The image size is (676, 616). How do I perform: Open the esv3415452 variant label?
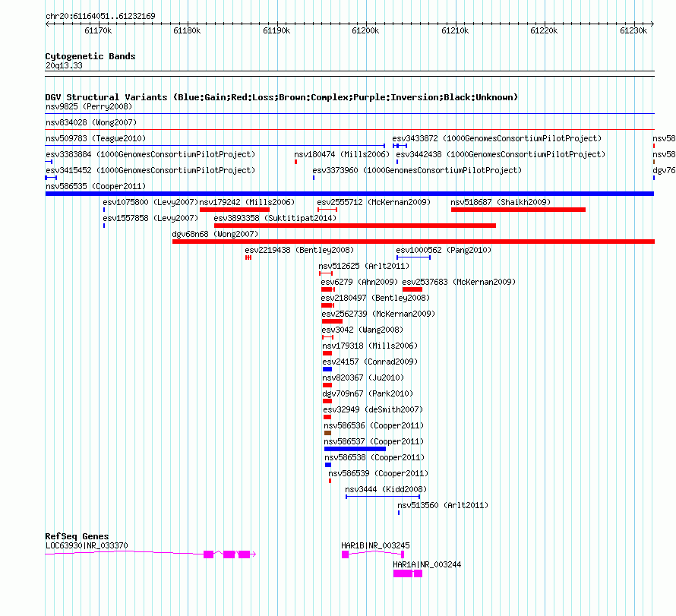pyautogui.click(x=150, y=170)
